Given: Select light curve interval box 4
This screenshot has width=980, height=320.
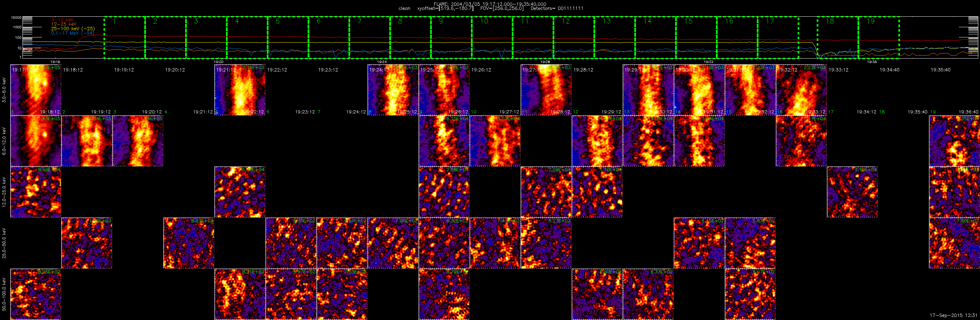Looking at the screenshot, I should pos(247,37).
